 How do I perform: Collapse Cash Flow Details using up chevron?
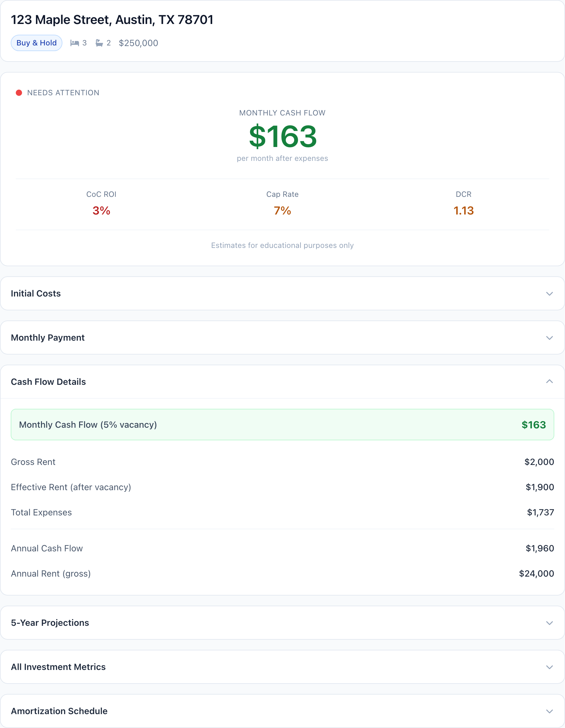tap(549, 382)
